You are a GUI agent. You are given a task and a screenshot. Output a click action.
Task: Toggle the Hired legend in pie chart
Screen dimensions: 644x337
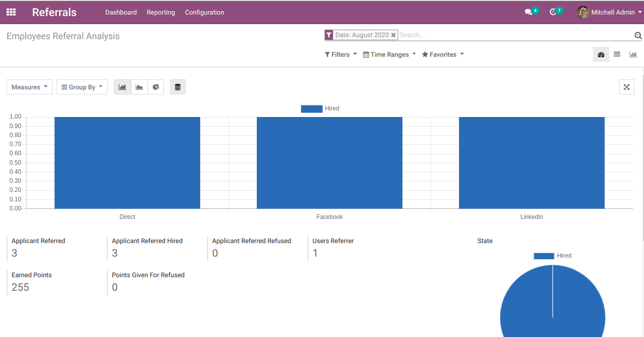pyautogui.click(x=552, y=256)
